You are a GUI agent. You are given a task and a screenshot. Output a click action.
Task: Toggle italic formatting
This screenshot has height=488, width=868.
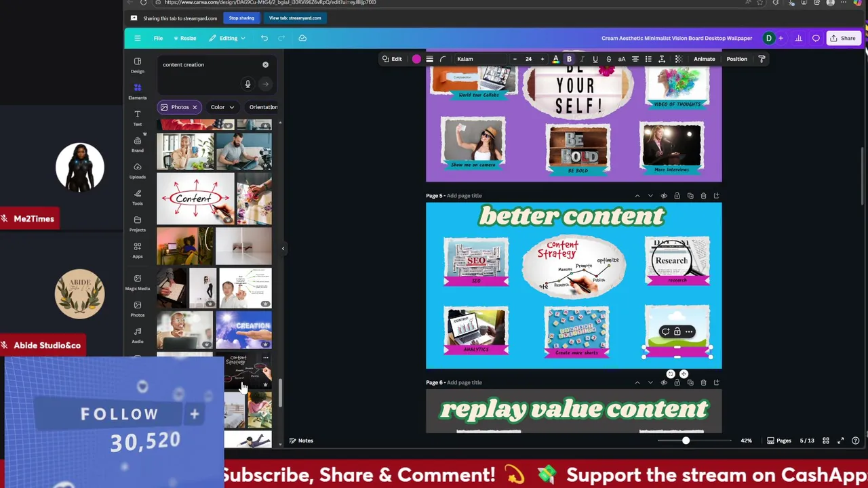[582, 59]
